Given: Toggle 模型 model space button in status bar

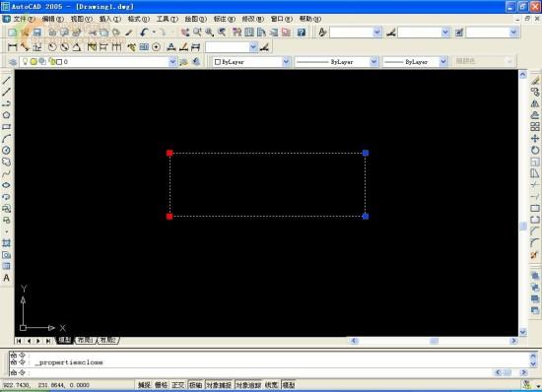Looking at the screenshot, I should tap(289, 385).
